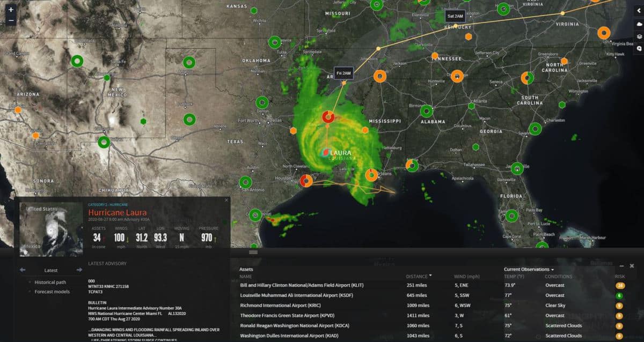Go to previous advisory with left arrow

[x=23, y=270]
